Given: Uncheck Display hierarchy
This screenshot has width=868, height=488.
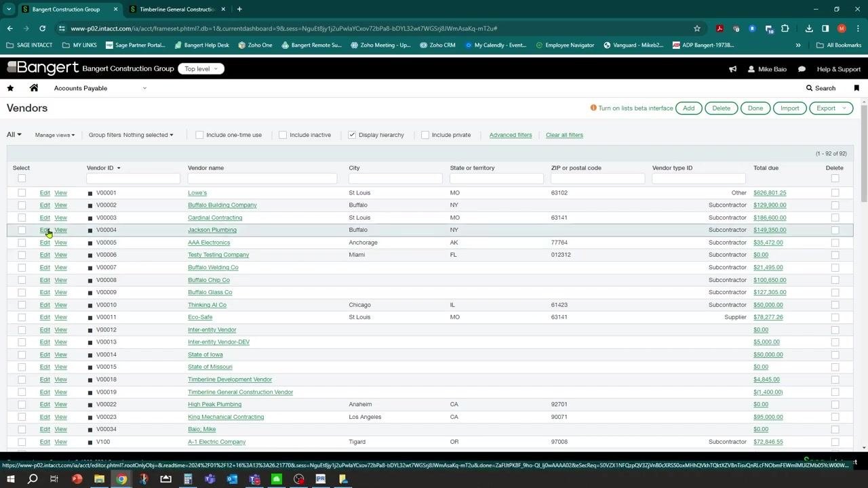Looking at the screenshot, I should tap(352, 135).
